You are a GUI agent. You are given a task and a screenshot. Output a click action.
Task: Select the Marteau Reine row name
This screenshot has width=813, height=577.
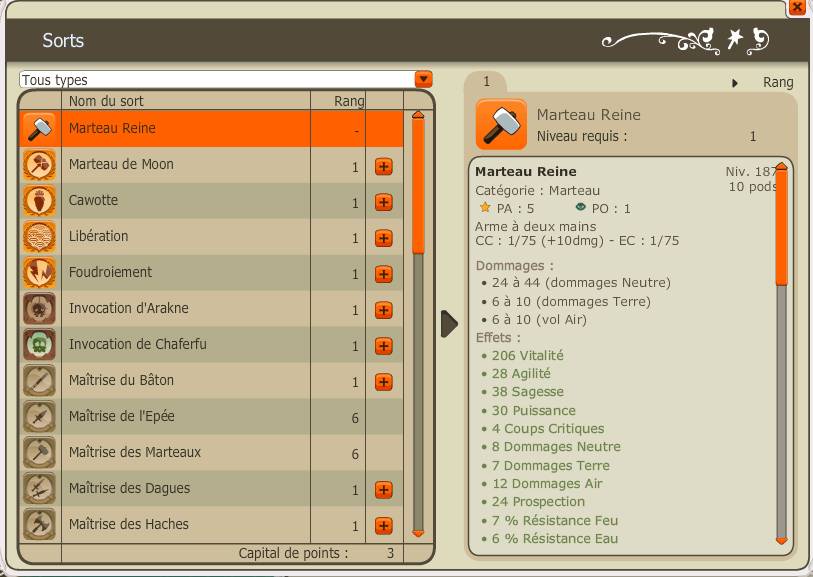pos(112,128)
